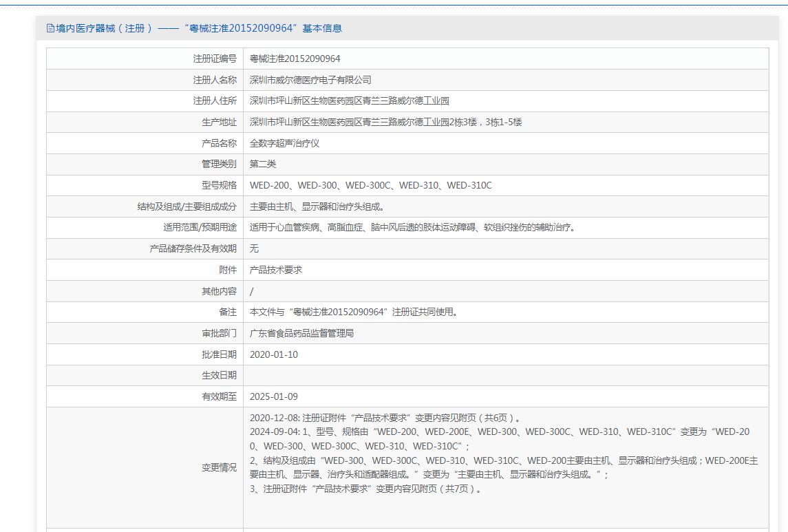This screenshot has width=788, height=532.
Task: Select company name 深圳市威尔德医疗电子有限公司
Action: [310, 80]
